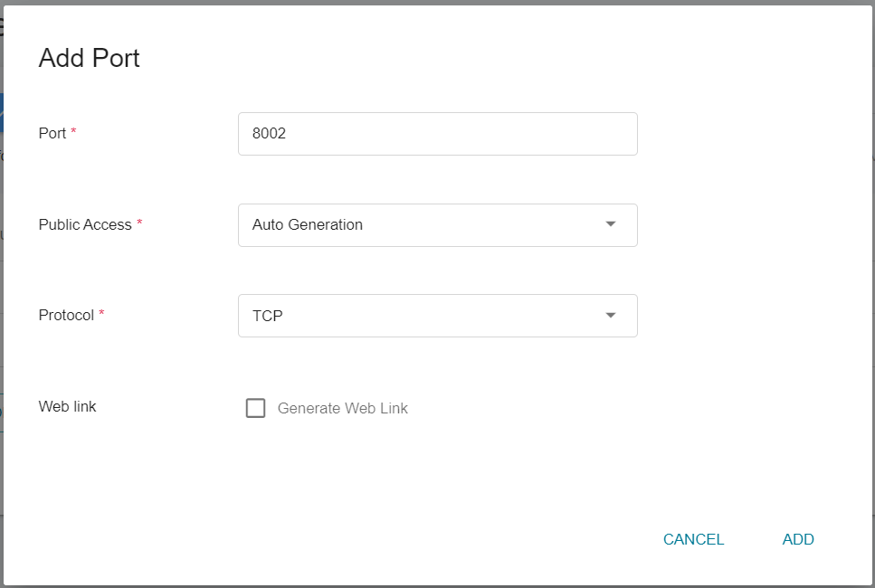The height and width of the screenshot is (588, 875).
Task: Click the 'Protocol' field label
Action: click(x=66, y=315)
